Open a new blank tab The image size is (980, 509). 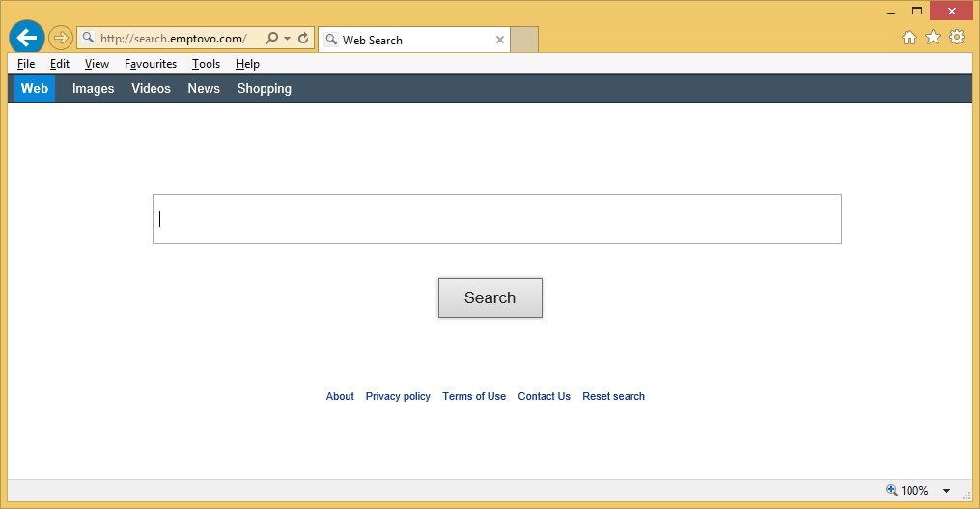524,41
